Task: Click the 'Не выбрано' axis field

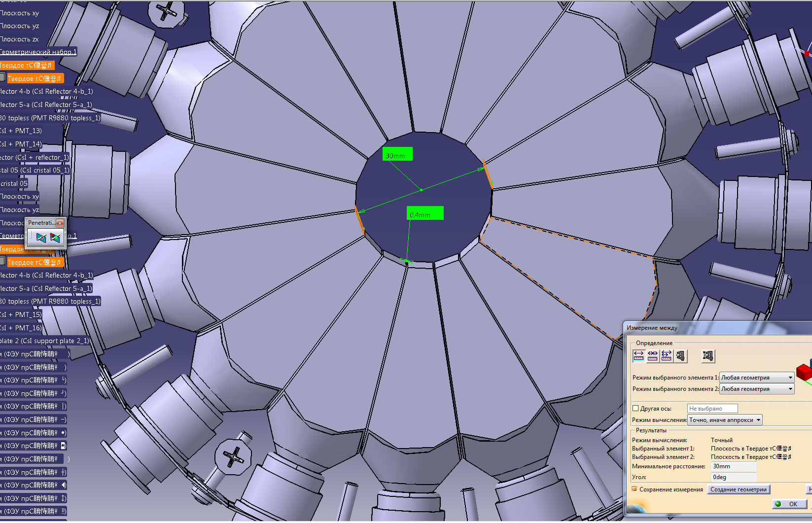Action: click(712, 409)
